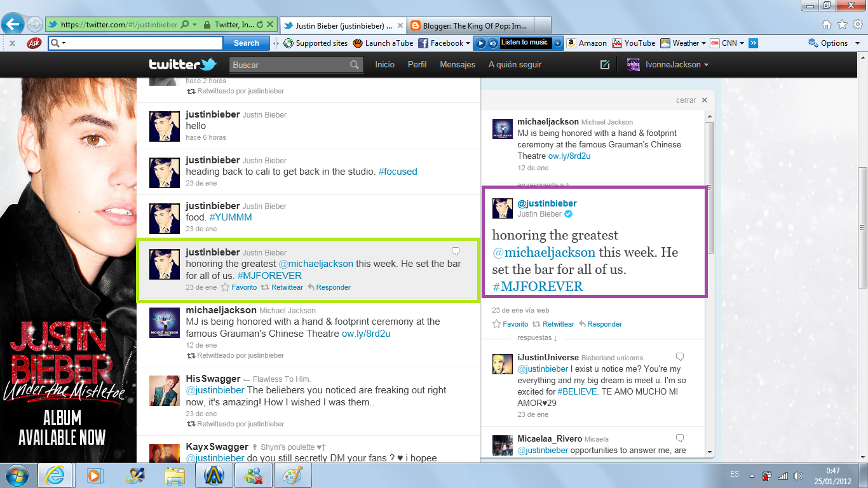Click speech bubble on the highlighted timeline tweet
The width and height of the screenshot is (868, 488).
456,251
